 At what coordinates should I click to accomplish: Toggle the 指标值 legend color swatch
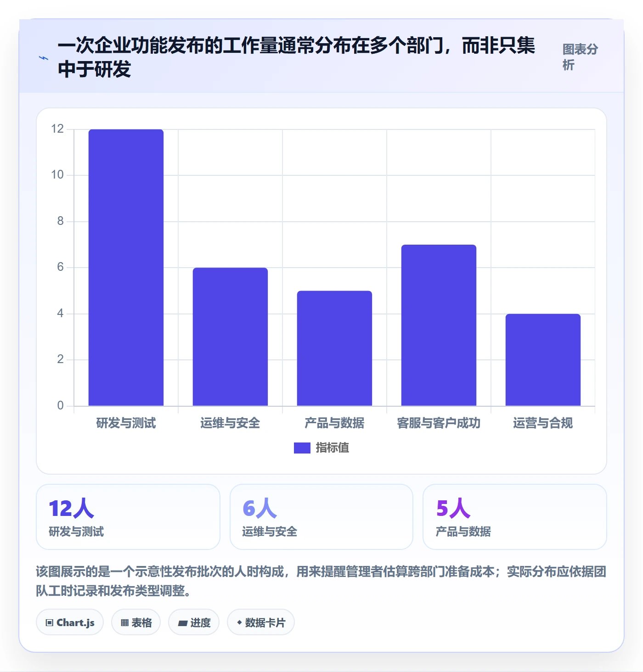302,448
